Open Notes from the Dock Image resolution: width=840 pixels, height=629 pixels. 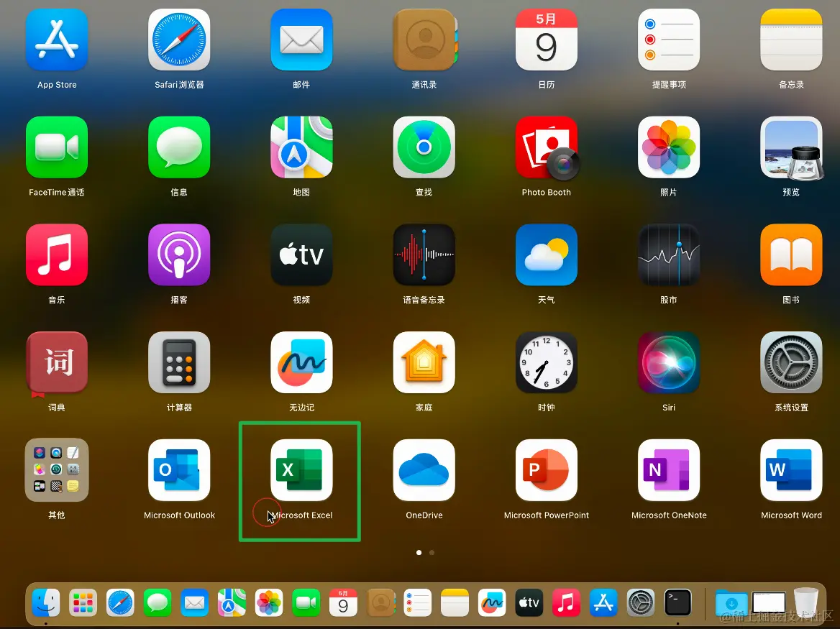point(455,603)
